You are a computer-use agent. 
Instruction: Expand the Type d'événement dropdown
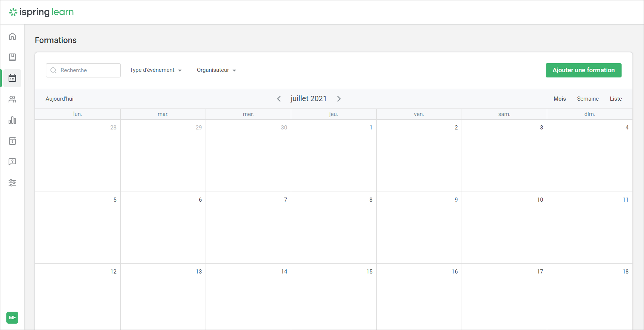click(x=155, y=70)
